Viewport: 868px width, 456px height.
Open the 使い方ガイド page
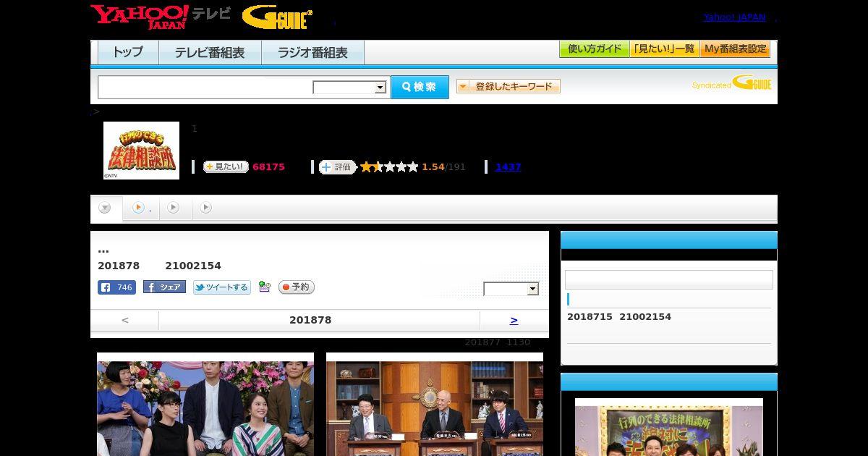coord(594,49)
